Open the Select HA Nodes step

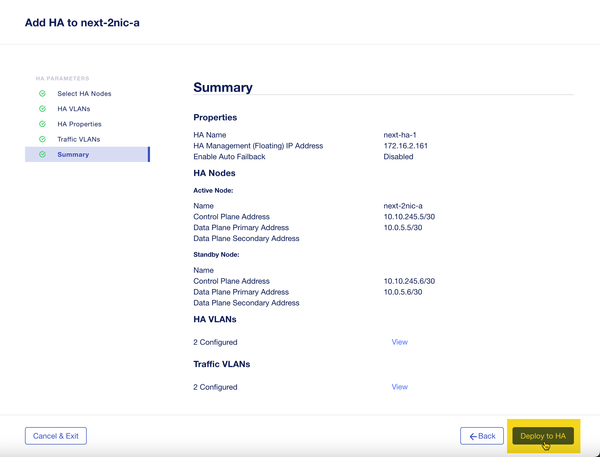tap(84, 94)
